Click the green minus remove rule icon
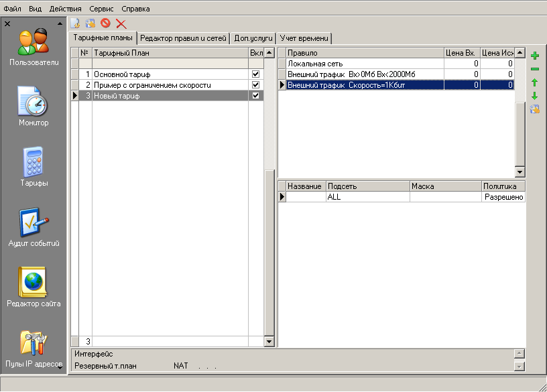Viewport: 547px width, 392px height. [x=534, y=69]
